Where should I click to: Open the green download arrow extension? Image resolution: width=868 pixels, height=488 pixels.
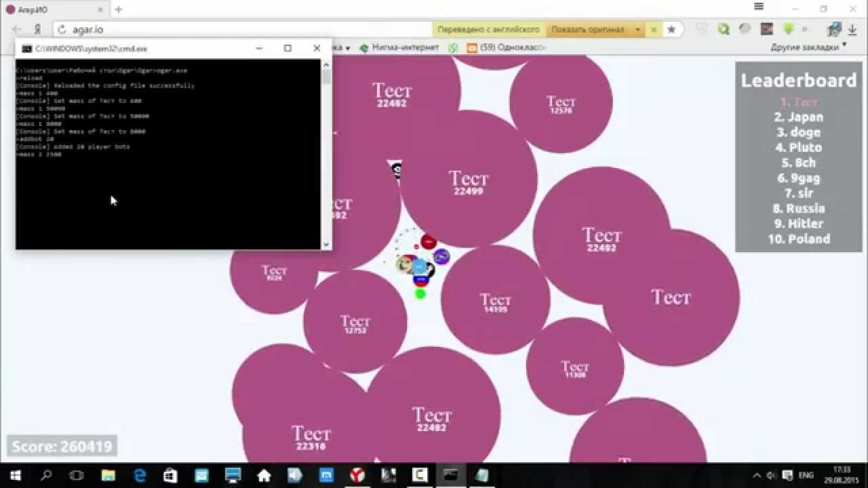tap(788, 29)
